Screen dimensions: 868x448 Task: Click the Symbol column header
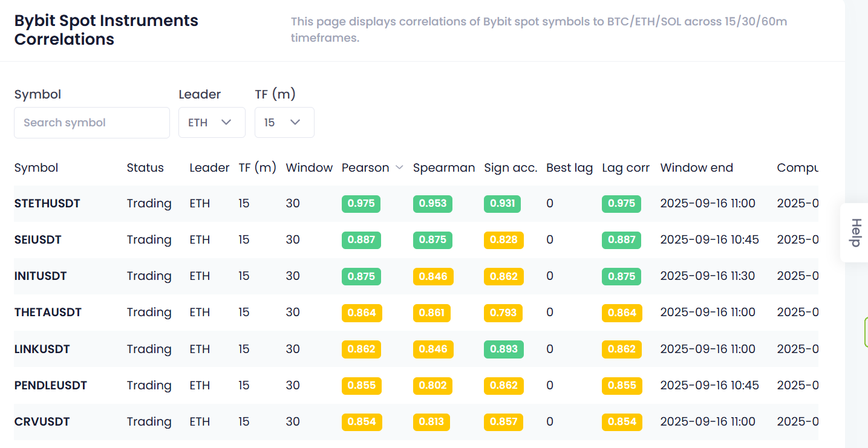(x=36, y=168)
